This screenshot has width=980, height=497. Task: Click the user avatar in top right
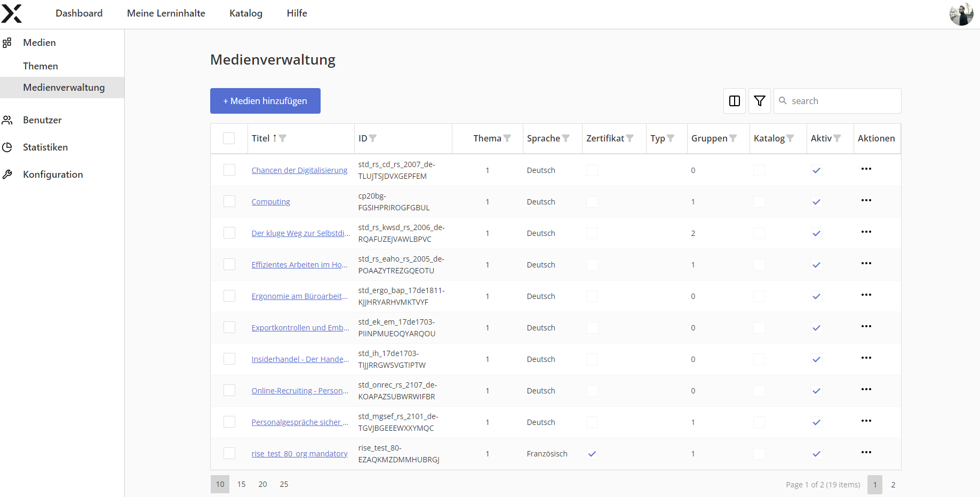[x=961, y=14]
